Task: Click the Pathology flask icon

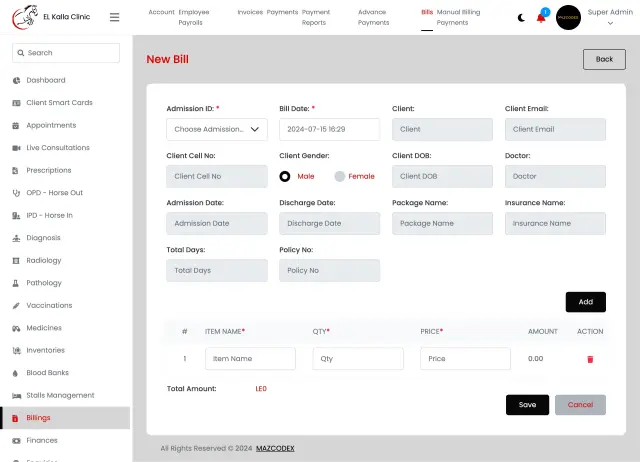Action: point(16,283)
